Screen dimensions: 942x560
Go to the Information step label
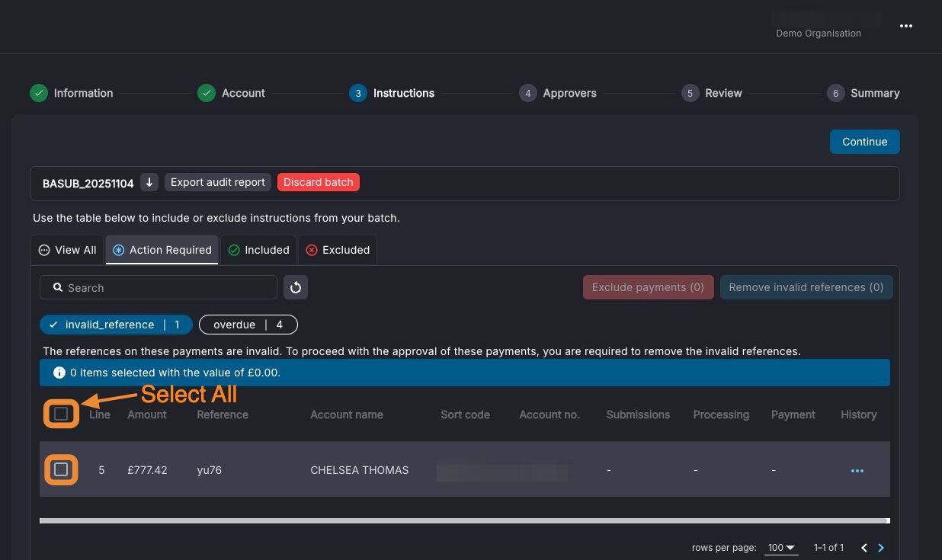(83, 93)
